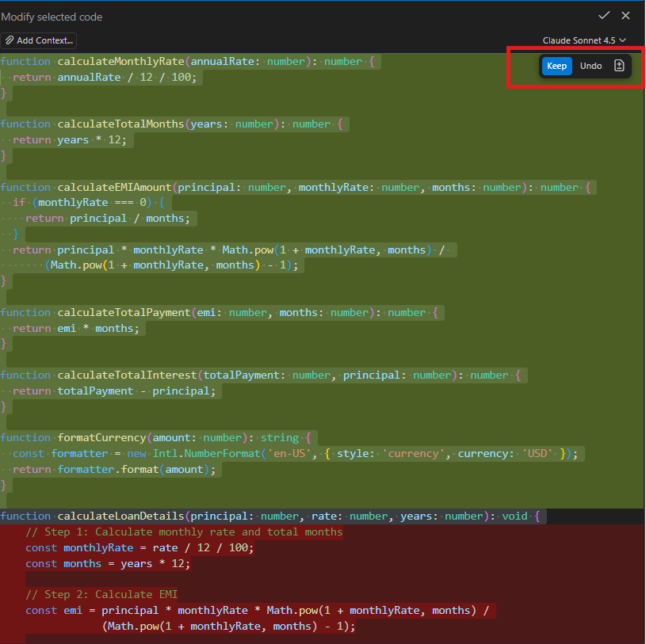
Task: Click the calculateTotalMonths function name
Action: tap(120, 124)
